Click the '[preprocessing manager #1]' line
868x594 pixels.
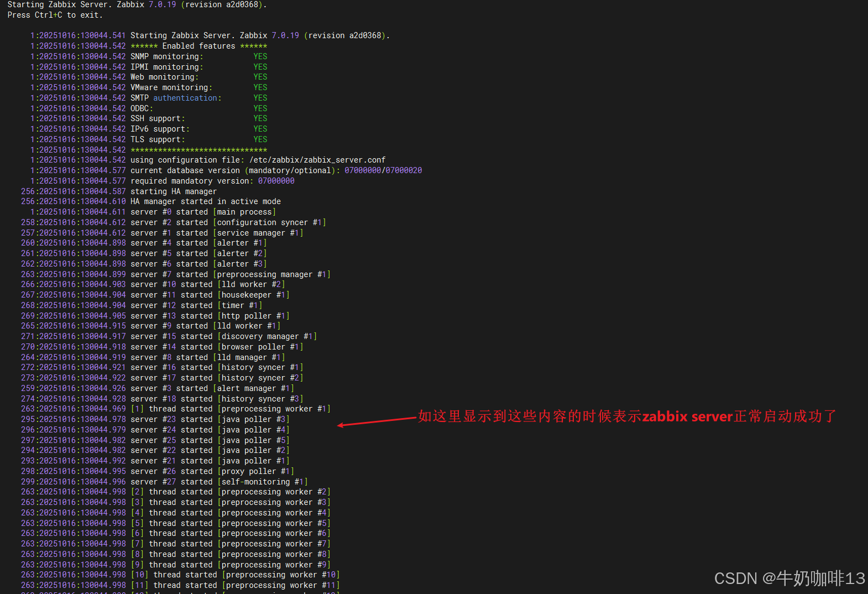pos(176,274)
